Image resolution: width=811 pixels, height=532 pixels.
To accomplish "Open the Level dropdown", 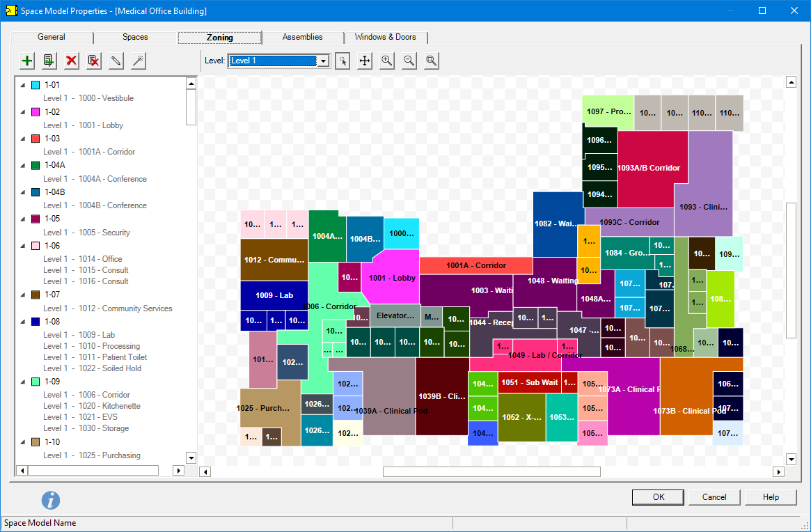I will [323, 61].
